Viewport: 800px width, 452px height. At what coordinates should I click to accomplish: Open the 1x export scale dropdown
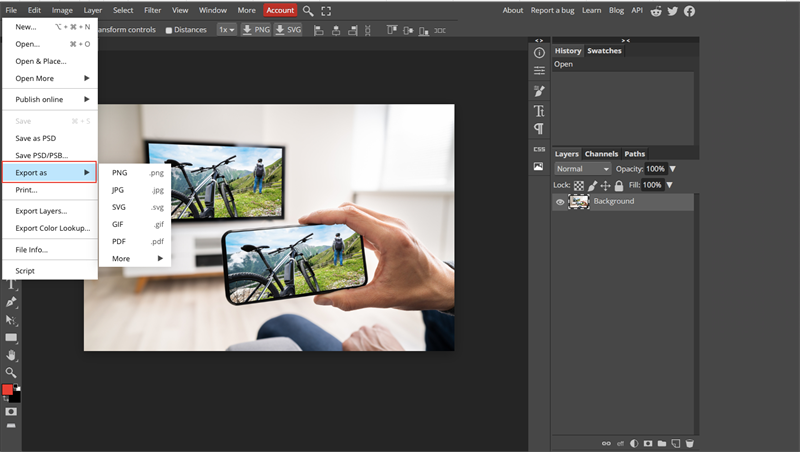227,30
